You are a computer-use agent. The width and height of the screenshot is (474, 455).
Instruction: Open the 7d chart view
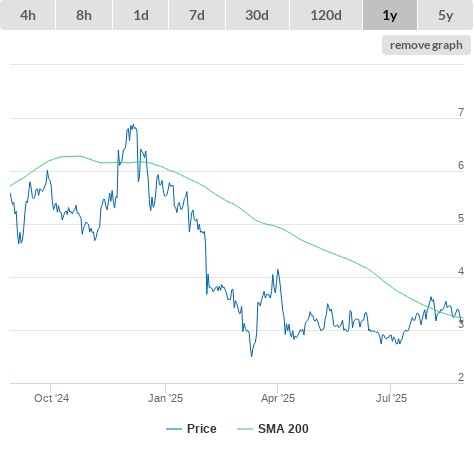coord(197,15)
